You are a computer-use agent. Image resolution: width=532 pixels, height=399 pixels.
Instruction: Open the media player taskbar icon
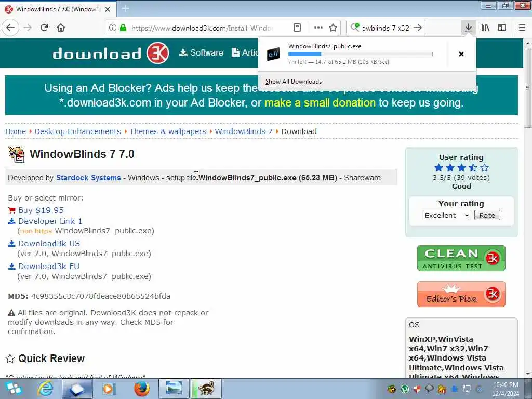(x=108, y=389)
